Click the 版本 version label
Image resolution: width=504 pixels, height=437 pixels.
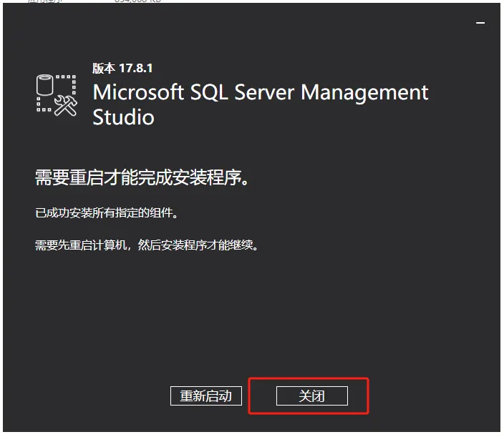(x=104, y=69)
